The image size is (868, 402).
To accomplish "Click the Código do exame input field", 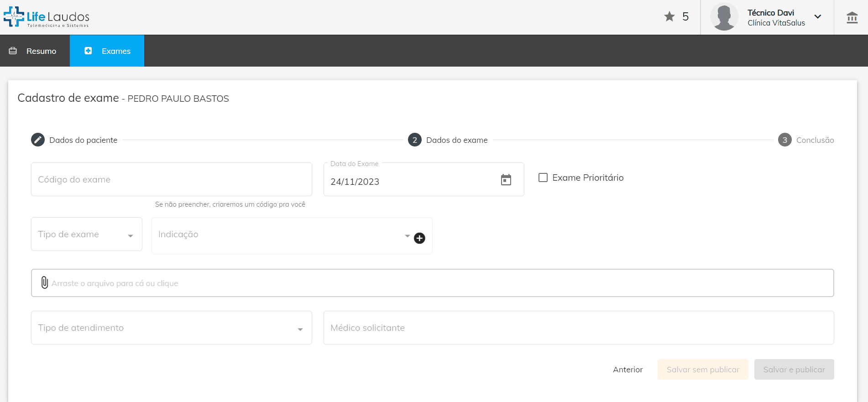I will 171,180.
